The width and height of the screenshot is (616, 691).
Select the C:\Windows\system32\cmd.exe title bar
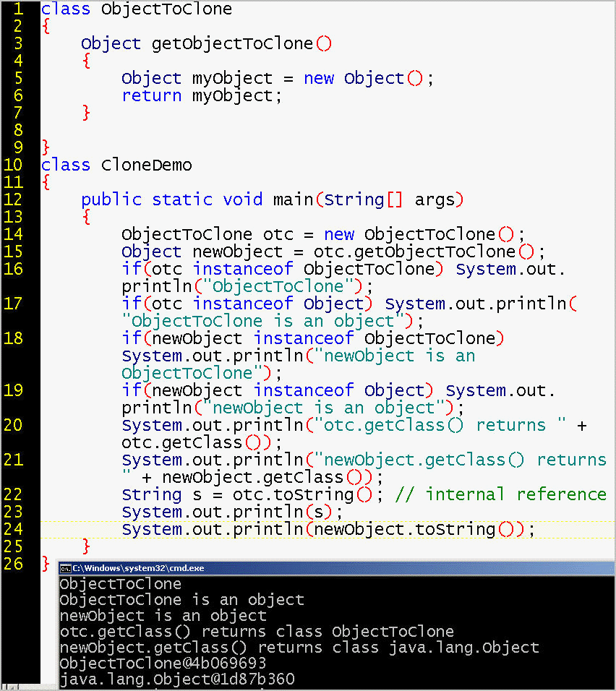click(x=336, y=569)
